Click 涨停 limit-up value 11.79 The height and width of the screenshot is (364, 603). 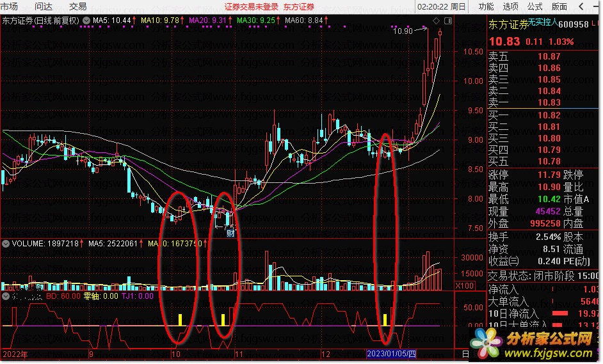549,175
